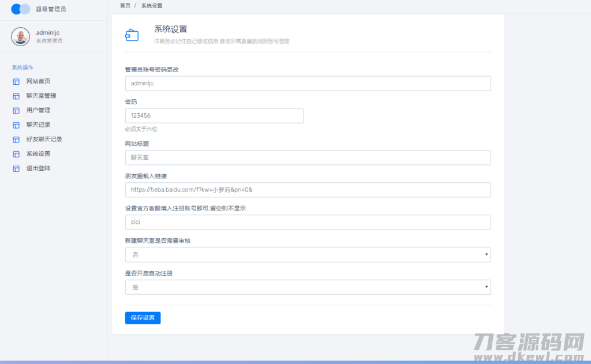Click the 保存设置 button
Image resolution: width=591 pixels, height=364 pixels.
[x=143, y=318]
